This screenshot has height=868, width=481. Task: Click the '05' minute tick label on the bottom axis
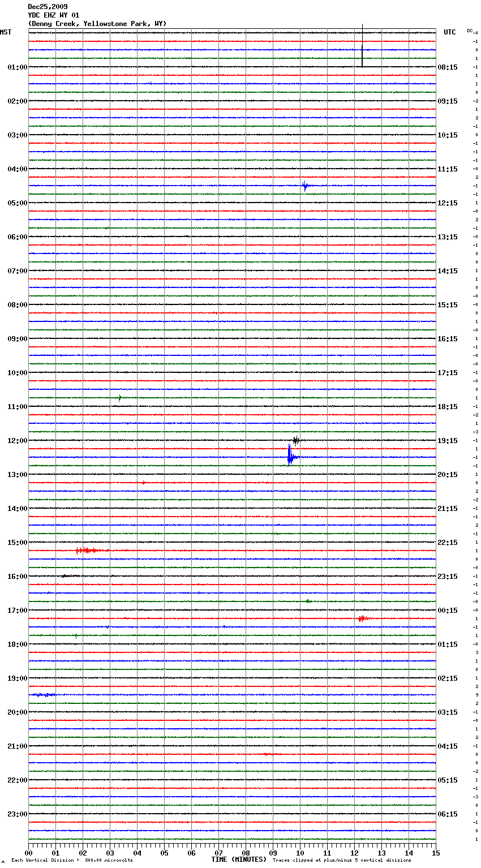(165, 853)
